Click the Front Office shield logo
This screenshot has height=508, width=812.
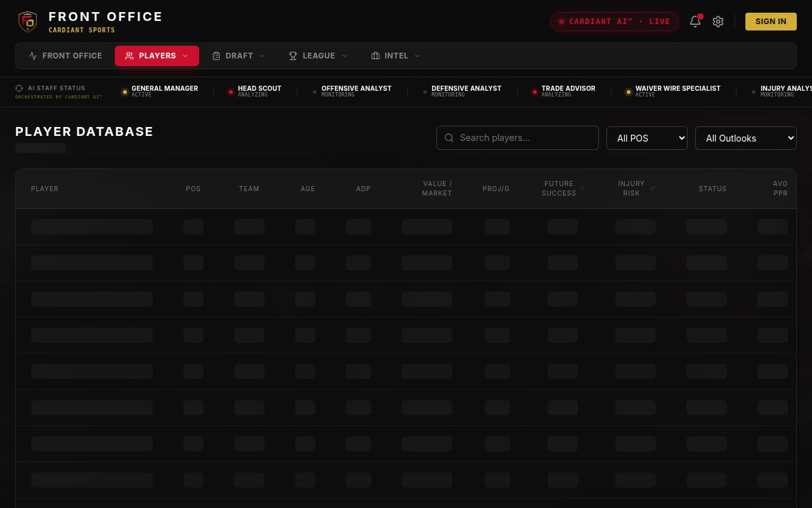27,22
